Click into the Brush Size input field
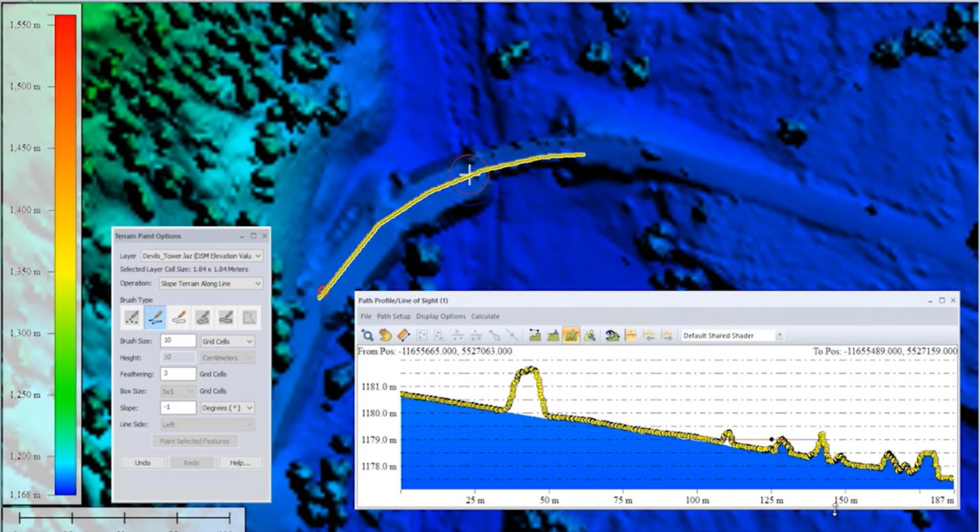Image resolution: width=980 pixels, height=532 pixels. 178,341
